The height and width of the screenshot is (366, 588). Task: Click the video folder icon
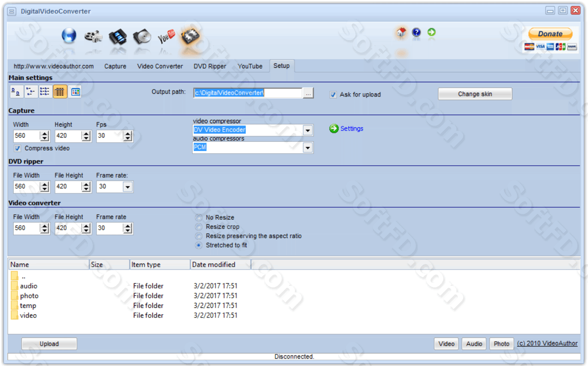point(15,315)
